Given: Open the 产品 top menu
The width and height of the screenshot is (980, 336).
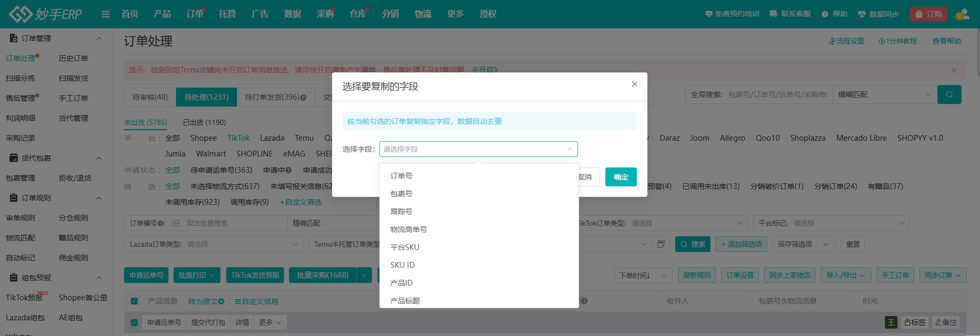Looking at the screenshot, I should point(162,14).
